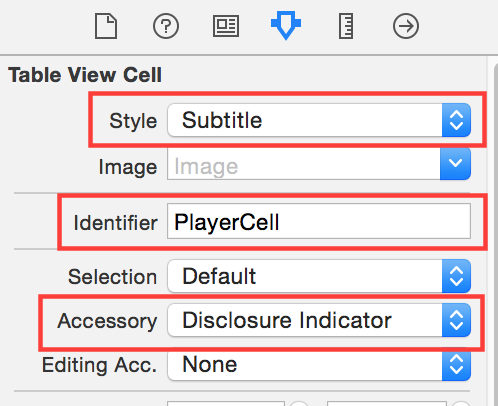Click the Image text field
The height and width of the screenshot is (406, 498).
click(x=304, y=164)
